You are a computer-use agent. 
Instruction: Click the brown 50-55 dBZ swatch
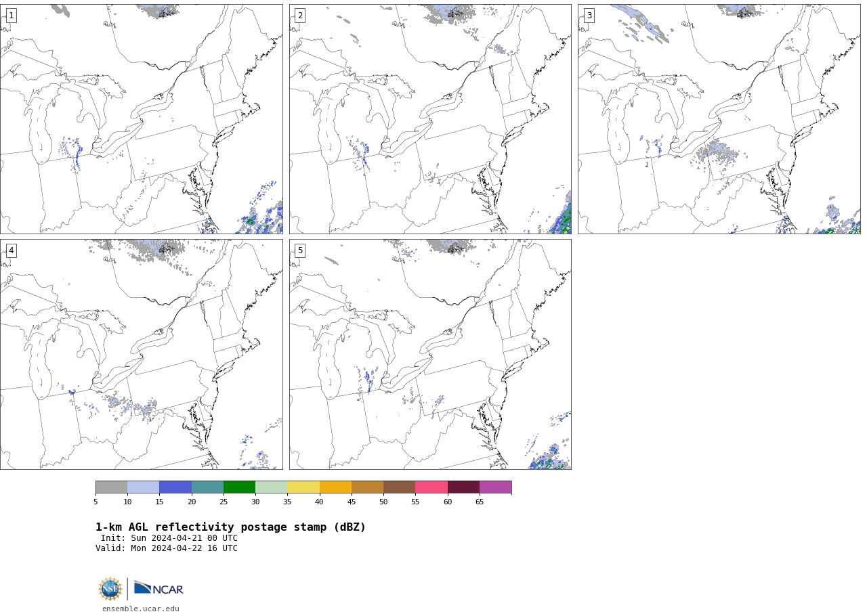coord(399,487)
